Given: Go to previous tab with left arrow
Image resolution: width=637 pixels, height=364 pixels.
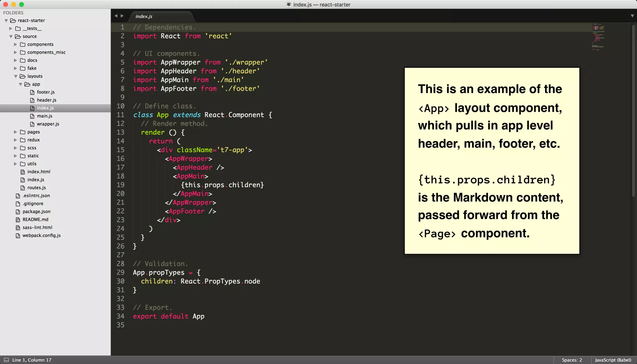Looking at the screenshot, I should (116, 16).
